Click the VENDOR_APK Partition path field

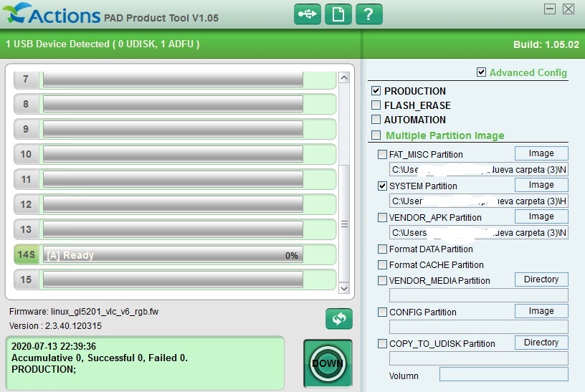(x=479, y=232)
